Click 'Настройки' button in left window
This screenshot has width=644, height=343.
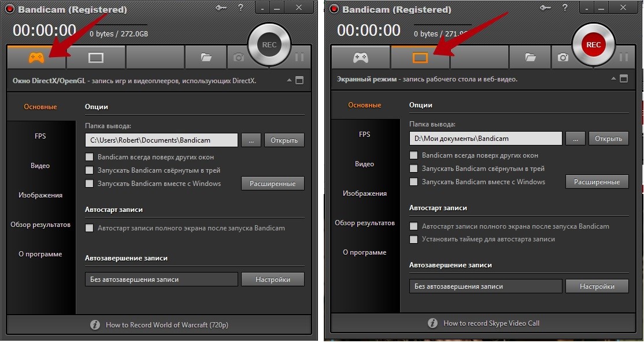coord(273,280)
